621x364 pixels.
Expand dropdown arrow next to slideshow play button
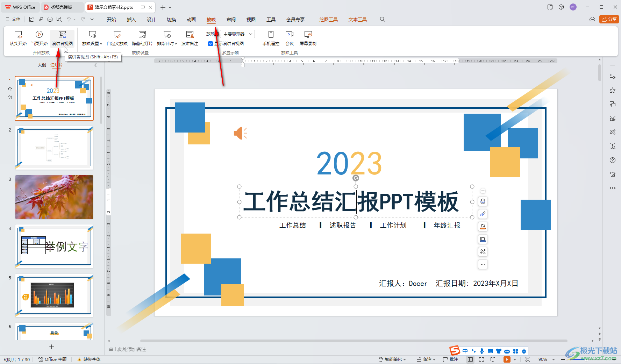click(515, 359)
